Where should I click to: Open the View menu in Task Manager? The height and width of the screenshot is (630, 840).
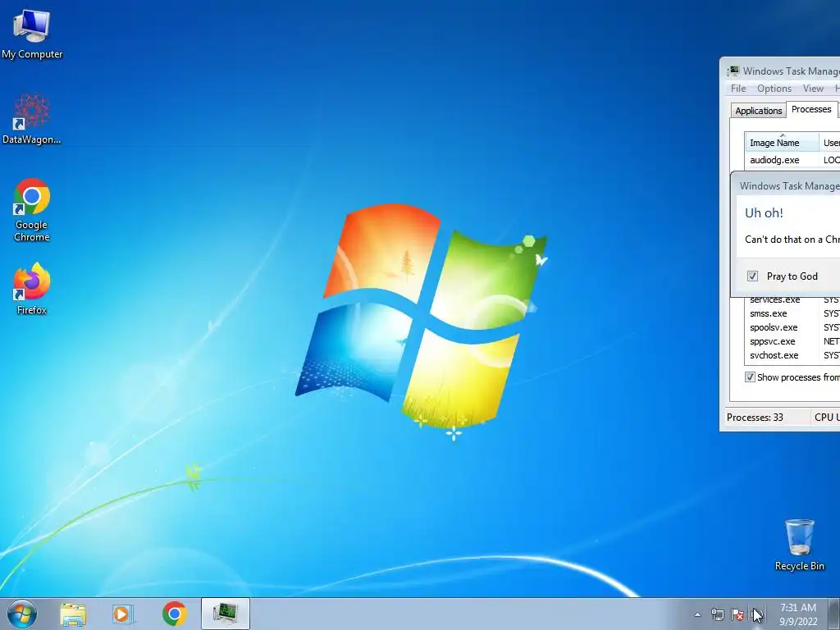[x=813, y=89]
